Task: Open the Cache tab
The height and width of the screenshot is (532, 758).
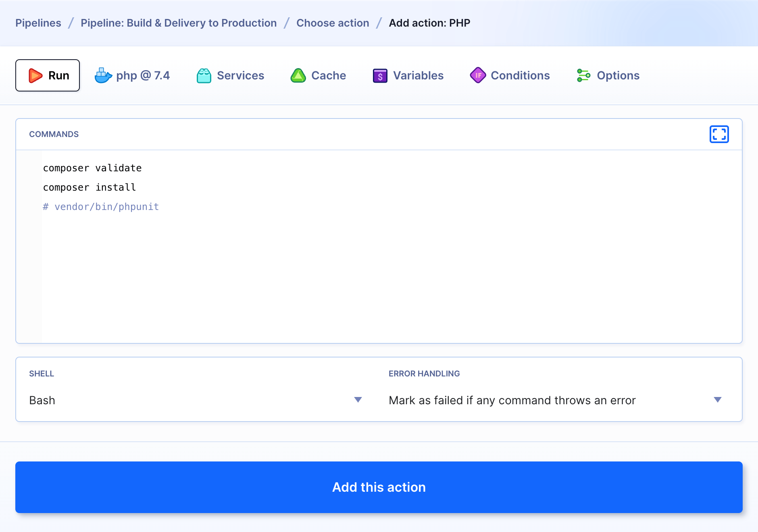Action: click(x=318, y=75)
